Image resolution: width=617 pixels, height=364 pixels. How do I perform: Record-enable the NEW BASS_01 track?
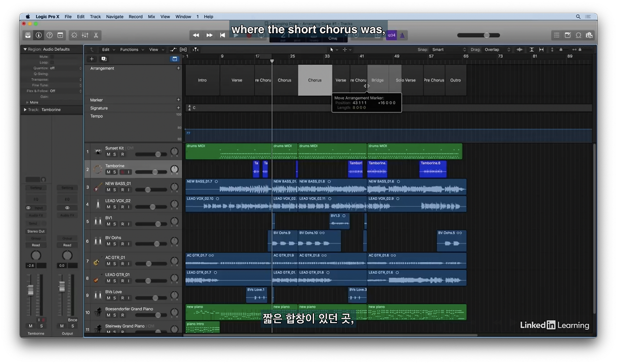click(122, 190)
